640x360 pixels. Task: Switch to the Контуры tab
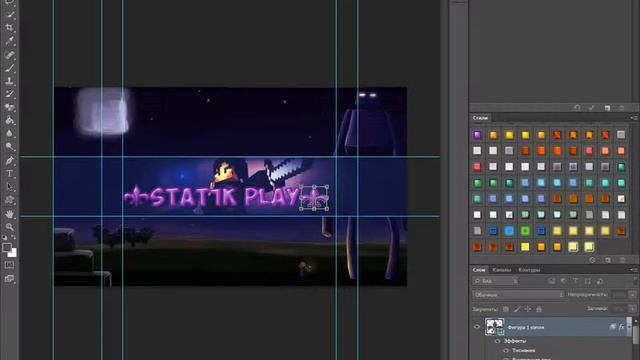(x=529, y=270)
